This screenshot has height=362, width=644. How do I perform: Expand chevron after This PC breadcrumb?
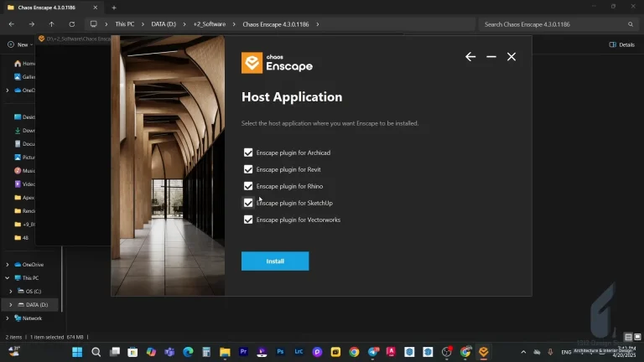(143, 24)
